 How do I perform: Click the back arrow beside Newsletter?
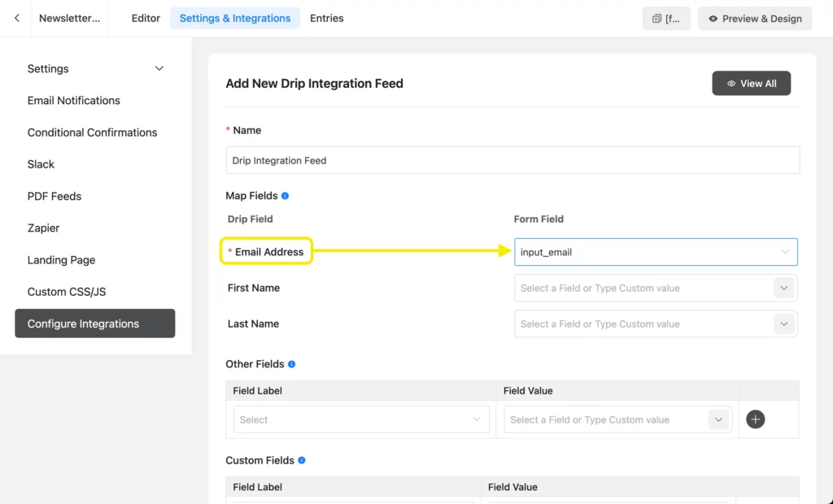pyautogui.click(x=16, y=18)
